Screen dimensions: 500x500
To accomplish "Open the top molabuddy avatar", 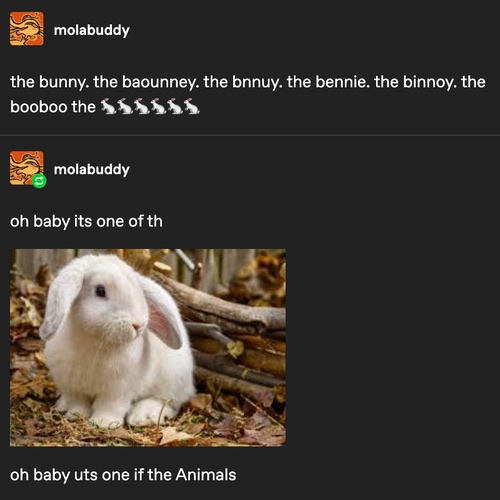I will (27, 29).
